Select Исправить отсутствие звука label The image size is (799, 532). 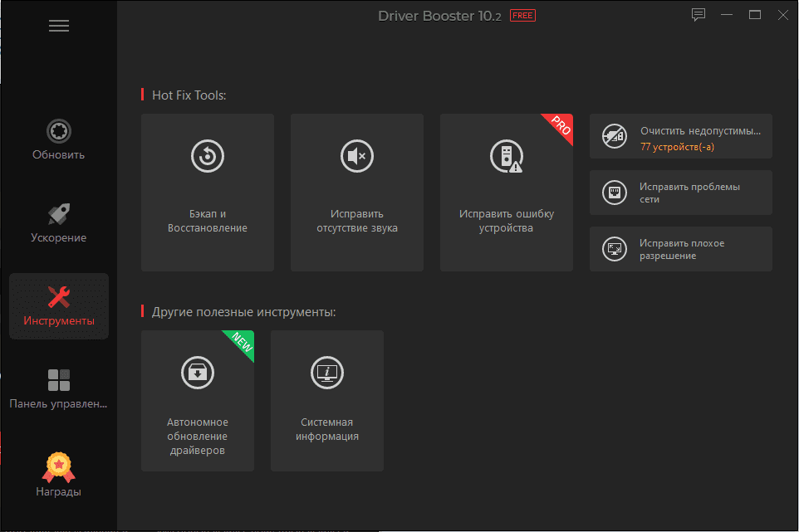(x=356, y=221)
